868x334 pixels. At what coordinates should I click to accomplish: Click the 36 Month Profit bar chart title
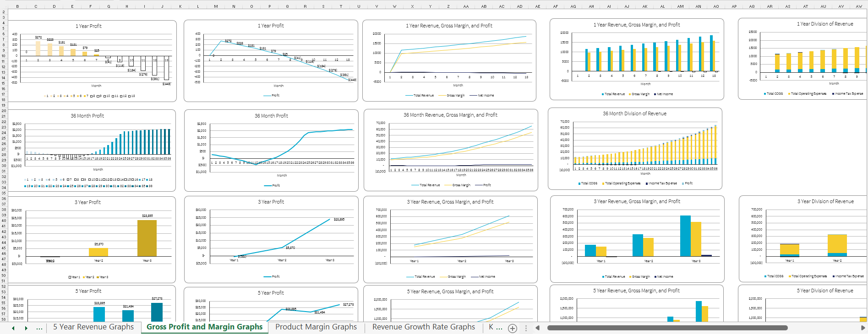(x=87, y=116)
